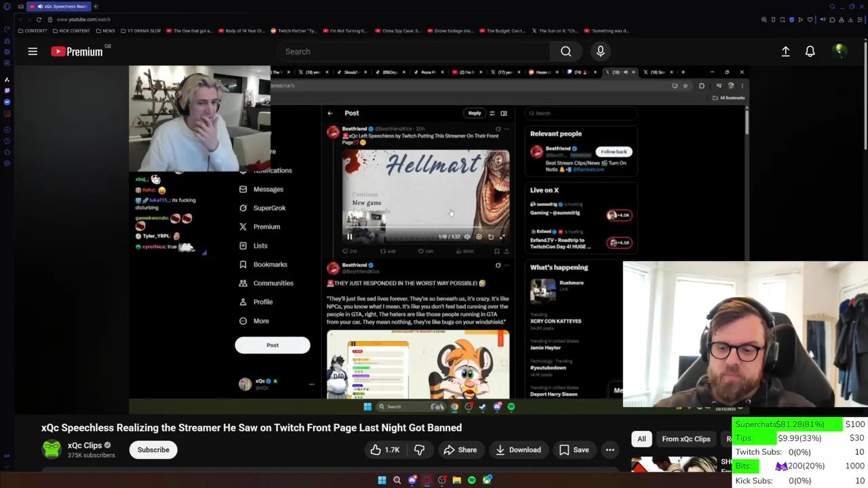Reload the page with browser refresh icon
The image size is (868, 488).
(x=39, y=20)
